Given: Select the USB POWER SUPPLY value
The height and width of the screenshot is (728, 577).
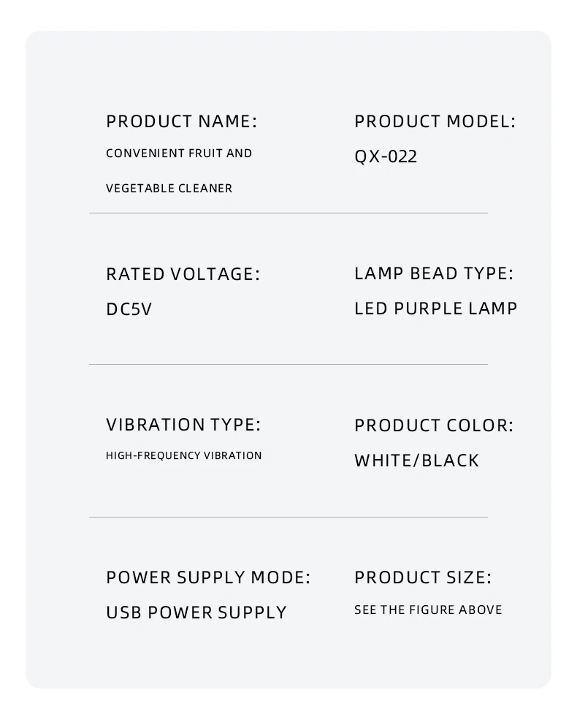Looking at the screenshot, I should click(x=196, y=613).
